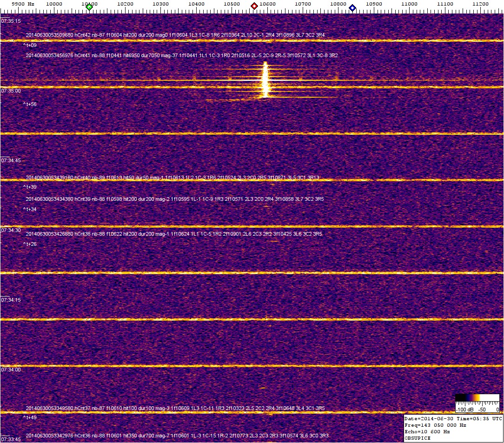Click the Date and Time info line
The image size is (504, 443).
coord(453,418)
